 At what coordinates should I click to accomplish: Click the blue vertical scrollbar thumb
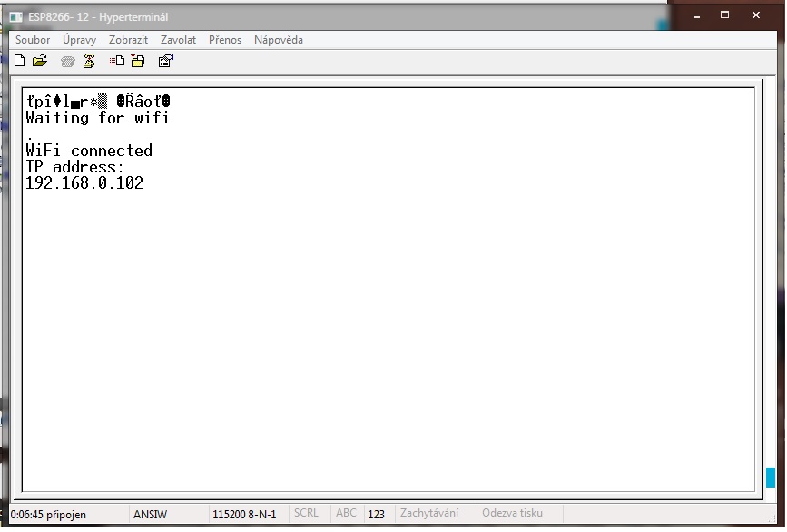pyautogui.click(x=771, y=478)
